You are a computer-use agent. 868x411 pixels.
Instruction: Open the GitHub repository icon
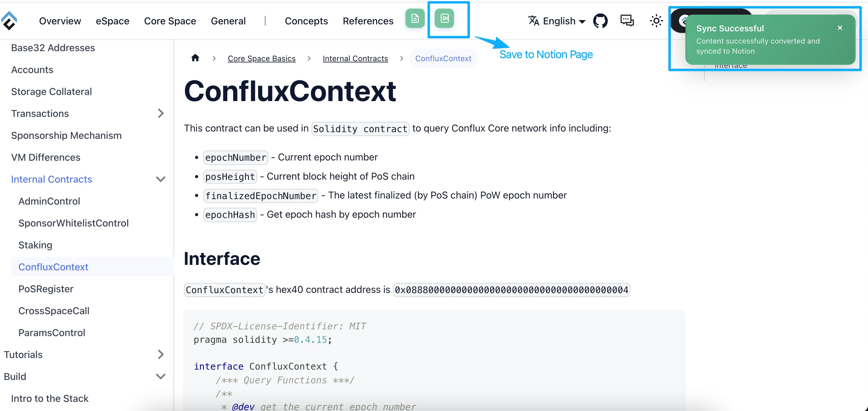tap(600, 21)
